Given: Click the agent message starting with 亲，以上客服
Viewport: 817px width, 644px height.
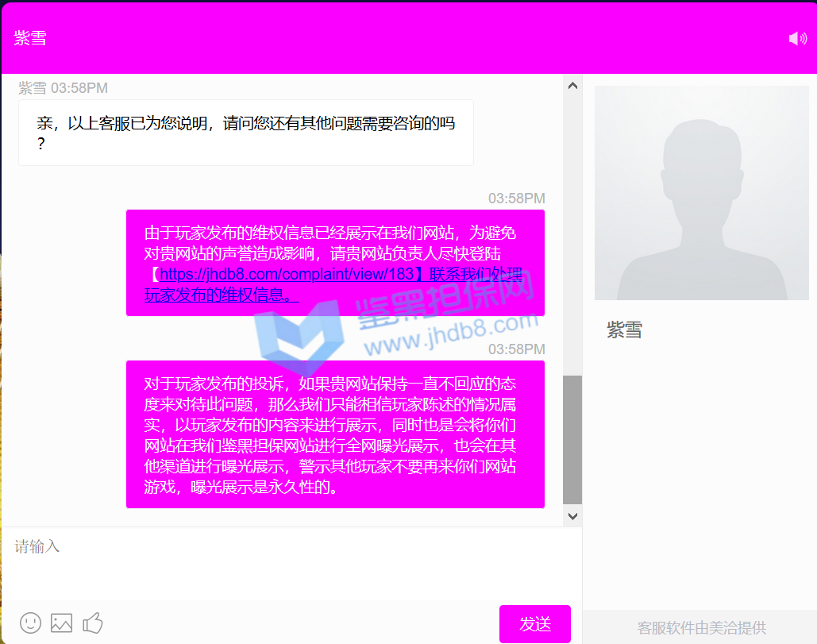Looking at the screenshot, I should pos(245,133).
